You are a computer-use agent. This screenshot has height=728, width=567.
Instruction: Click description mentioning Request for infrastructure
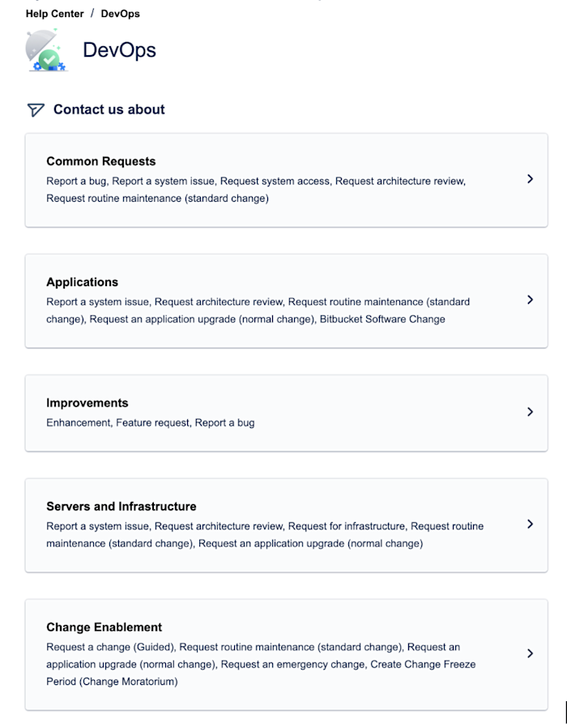pyautogui.click(x=264, y=534)
